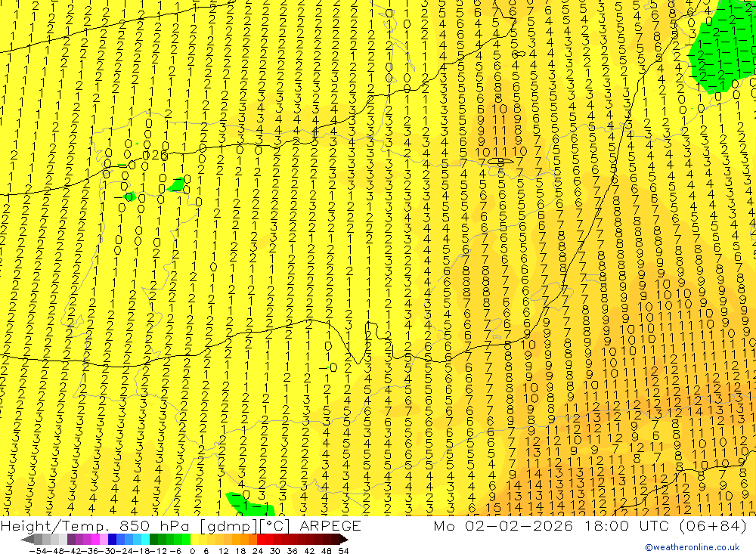Click the 'Mo 02-02-2026' date text
This screenshot has height=554, width=756.
(503, 525)
